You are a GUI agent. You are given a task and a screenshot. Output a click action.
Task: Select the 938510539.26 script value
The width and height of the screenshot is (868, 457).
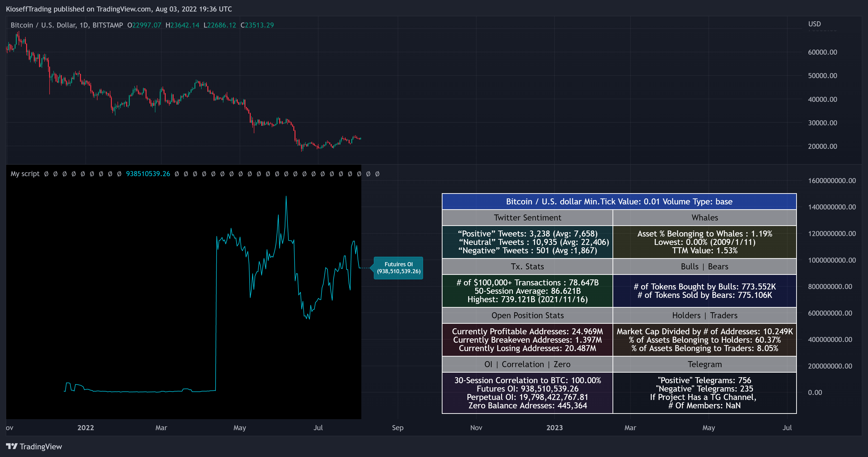point(148,174)
